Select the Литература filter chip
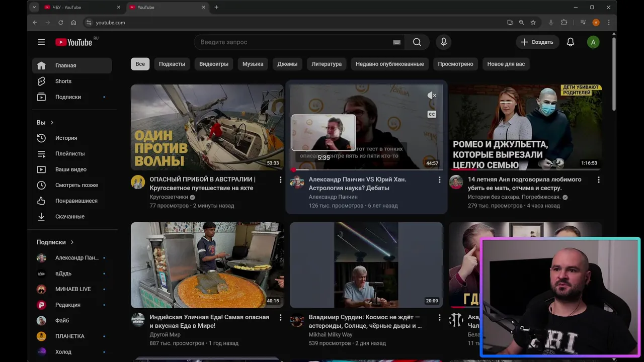 327,64
